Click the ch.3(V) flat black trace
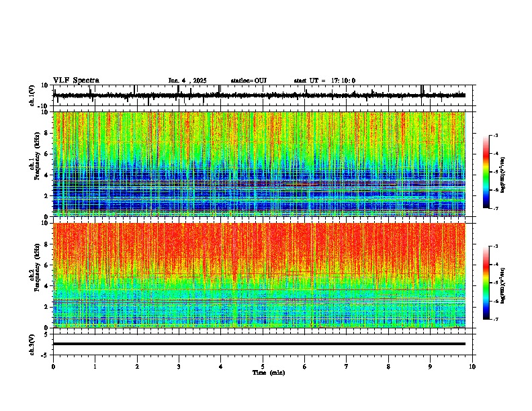Viewport: 532px width, 411px height. point(259,344)
